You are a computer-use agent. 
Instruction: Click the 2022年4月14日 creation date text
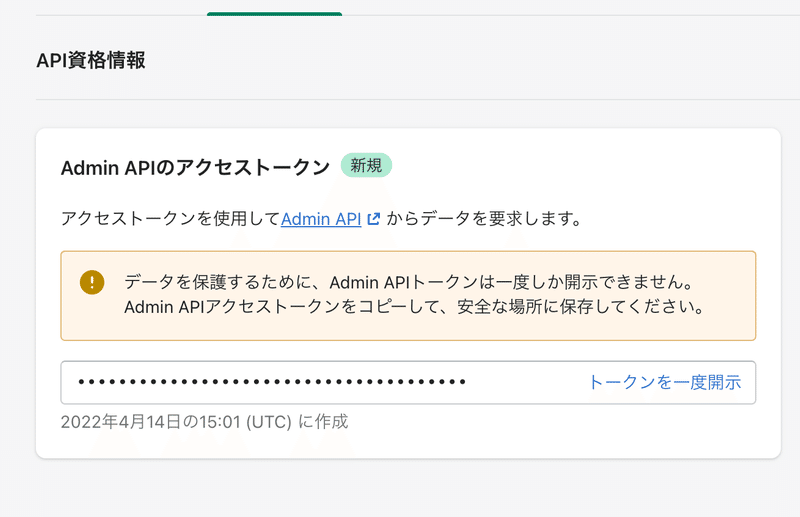(x=121, y=422)
